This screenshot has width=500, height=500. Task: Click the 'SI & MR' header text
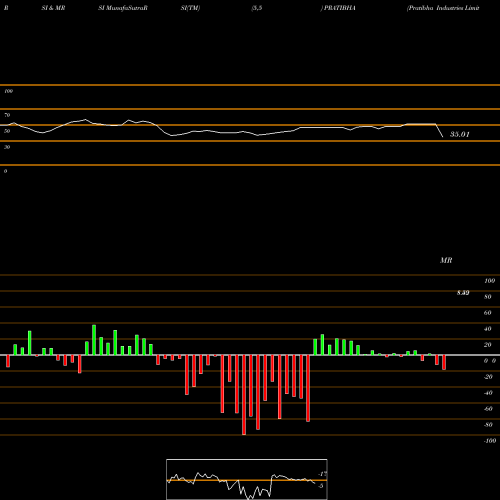pos(53,8)
